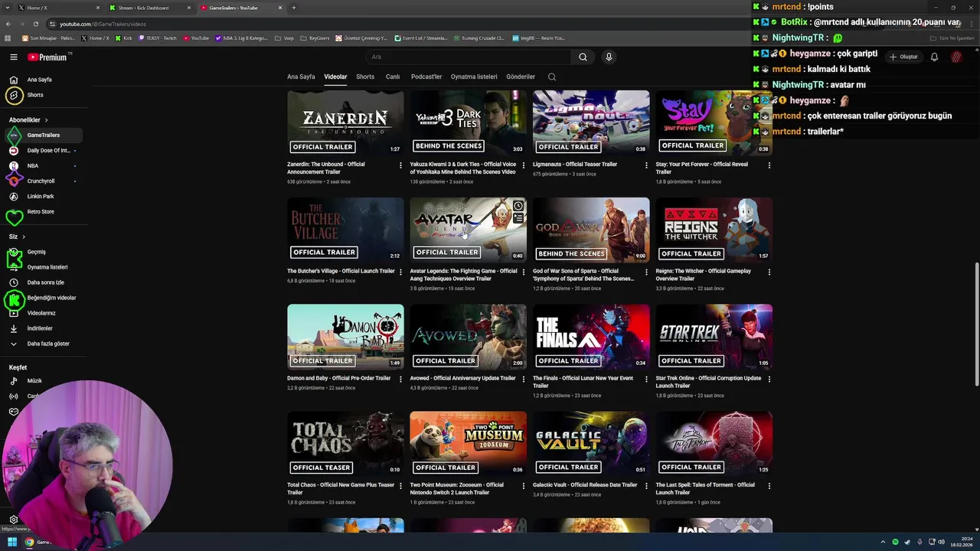Open options menu for Avowed anniversary trailer
This screenshot has height=551, width=980.
tap(524, 378)
